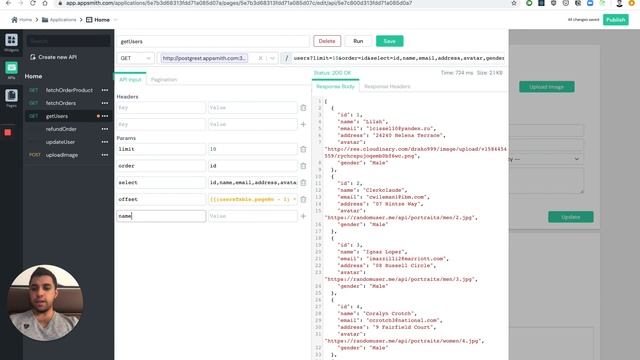Click the Upload Image button
Screen dimensions: 640x360
coord(547,87)
